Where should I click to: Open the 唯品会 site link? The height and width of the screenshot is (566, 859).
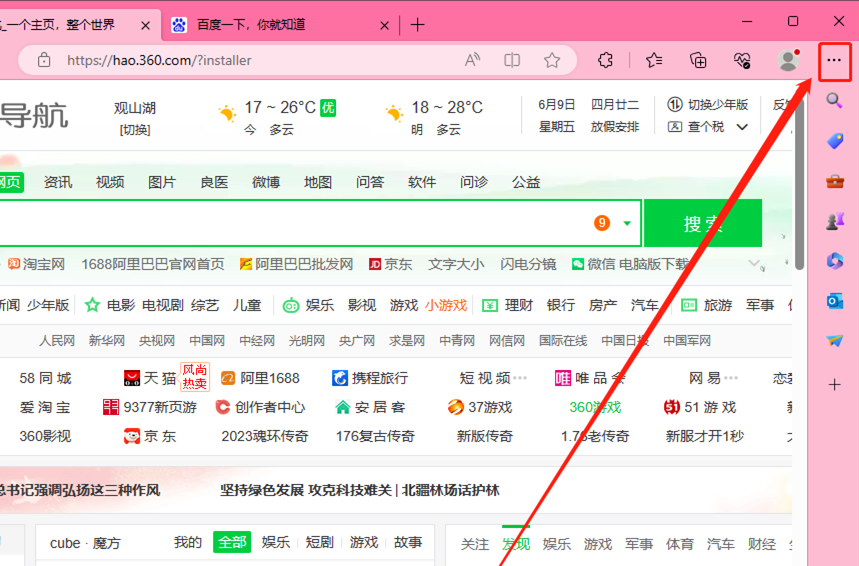590,378
